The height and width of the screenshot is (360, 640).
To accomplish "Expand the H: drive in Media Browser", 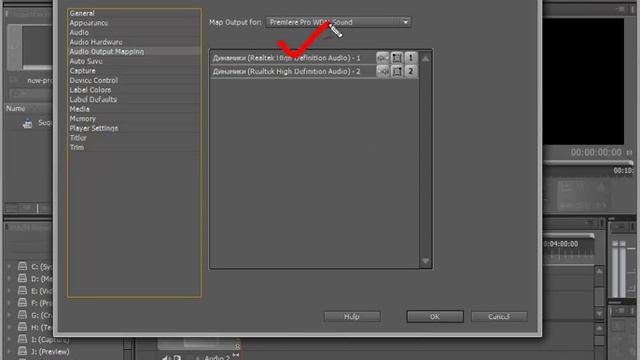I will point(9,327).
